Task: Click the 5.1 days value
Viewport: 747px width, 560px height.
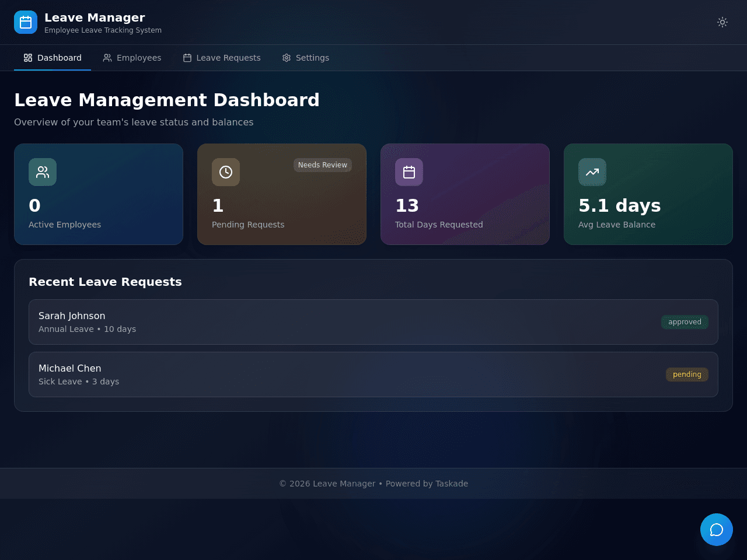Action: pyautogui.click(x=619, y=205)
